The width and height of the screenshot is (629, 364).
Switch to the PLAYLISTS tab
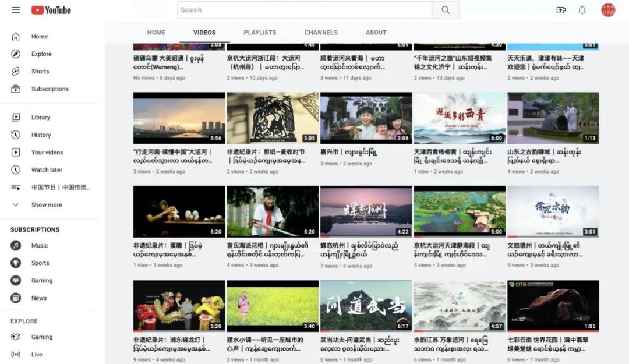(x=260, y=33)
